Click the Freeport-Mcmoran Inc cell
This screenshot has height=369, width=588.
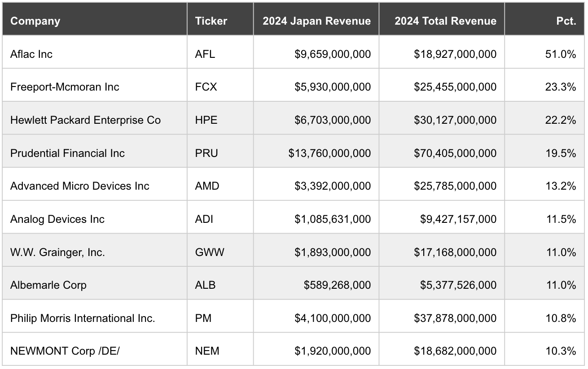click(95, 85)
